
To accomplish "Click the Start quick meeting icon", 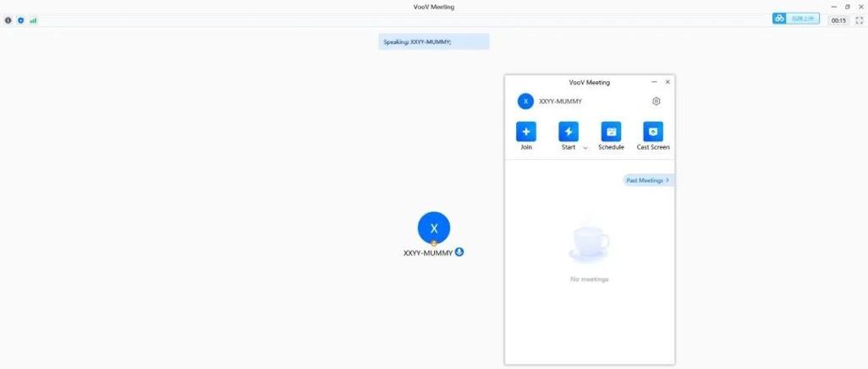I will [569, 132].
